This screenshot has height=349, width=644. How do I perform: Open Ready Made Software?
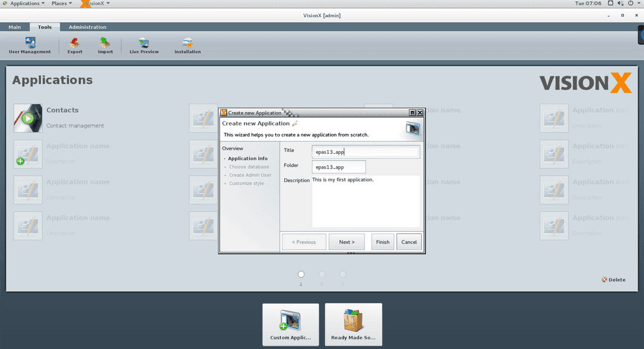click(353, 323)
